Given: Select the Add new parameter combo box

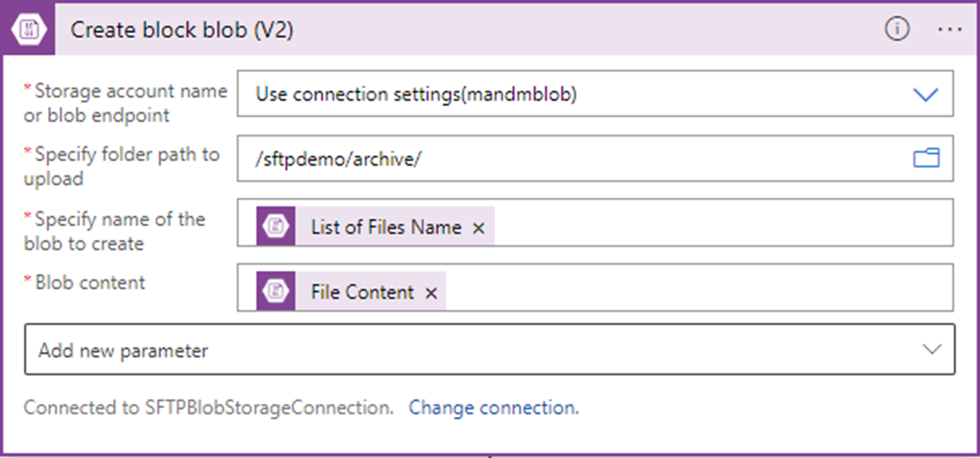Looking at the screenshot, I should pos(489,349).
